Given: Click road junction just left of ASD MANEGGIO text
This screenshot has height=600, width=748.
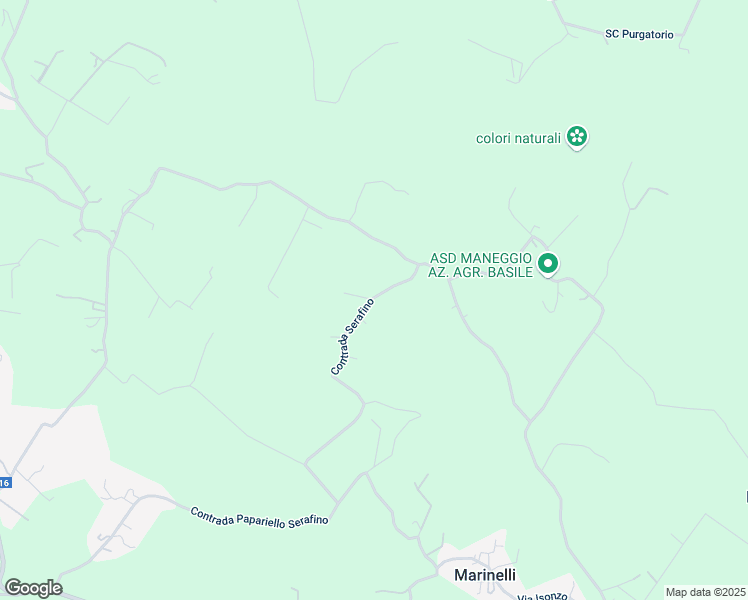Looking at the screenshot, I should (420, 264).
